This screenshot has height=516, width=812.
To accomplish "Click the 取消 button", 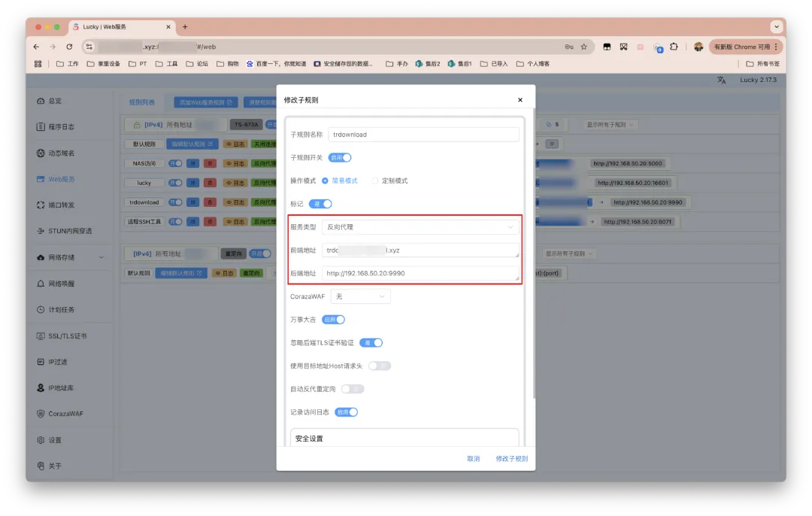I will [x=473, y=459].
